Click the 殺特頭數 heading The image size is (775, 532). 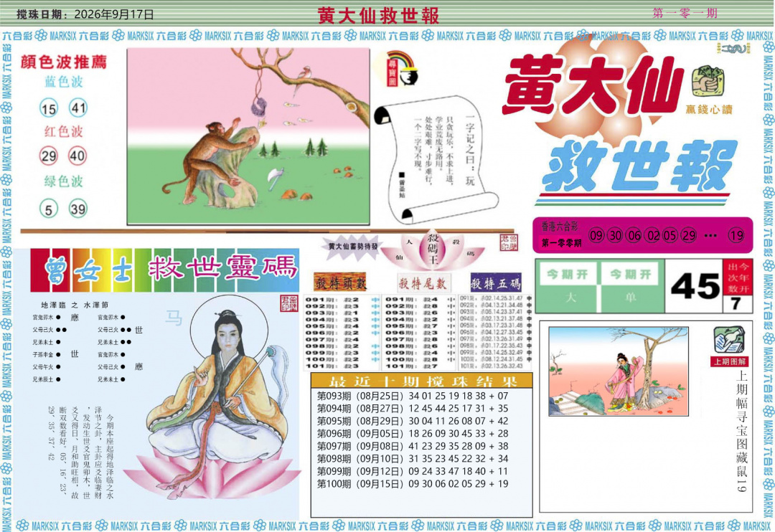[x=341, y=282]
